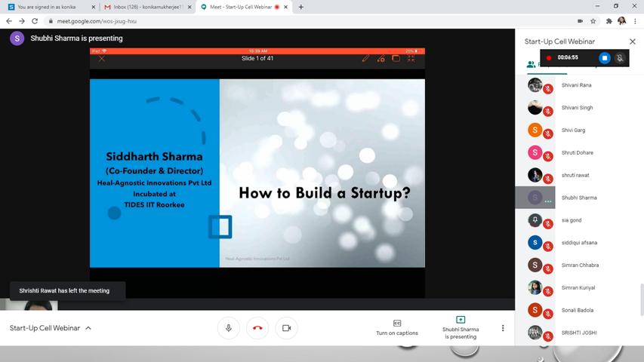Turn on captions
The width and height of the screenshot is (644, 362).
pyautogui.click(x=397, y=328)
